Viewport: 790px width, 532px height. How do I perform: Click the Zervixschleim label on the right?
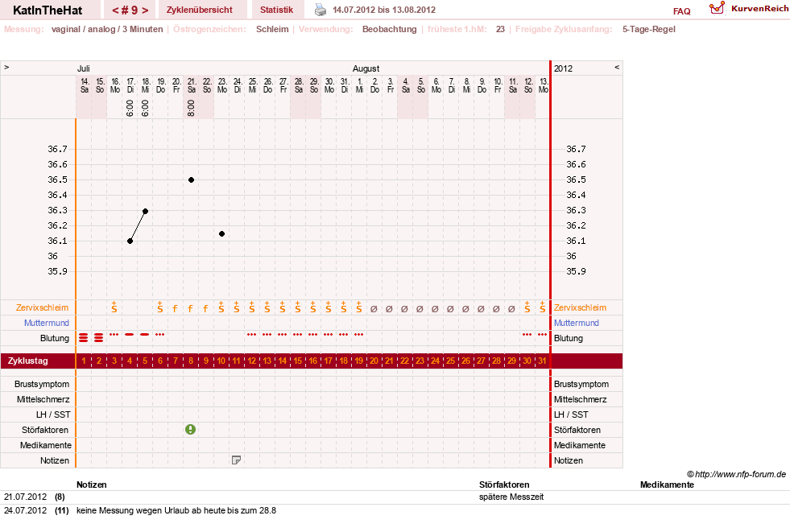[580, 307]
